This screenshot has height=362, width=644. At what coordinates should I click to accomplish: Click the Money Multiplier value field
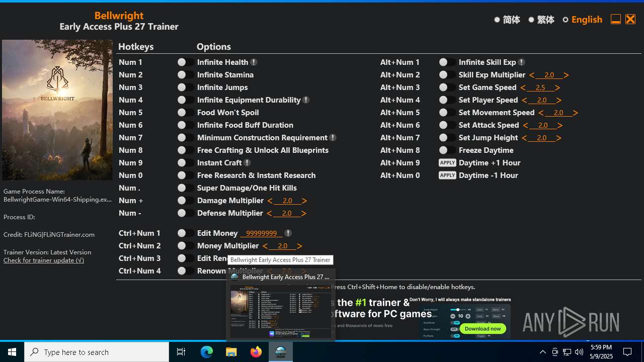(282, 246)
